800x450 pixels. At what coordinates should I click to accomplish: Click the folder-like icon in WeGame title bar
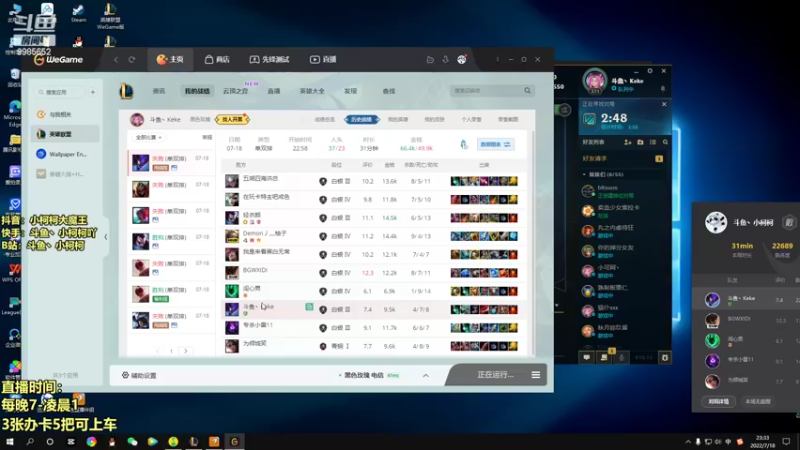(430, 60)
